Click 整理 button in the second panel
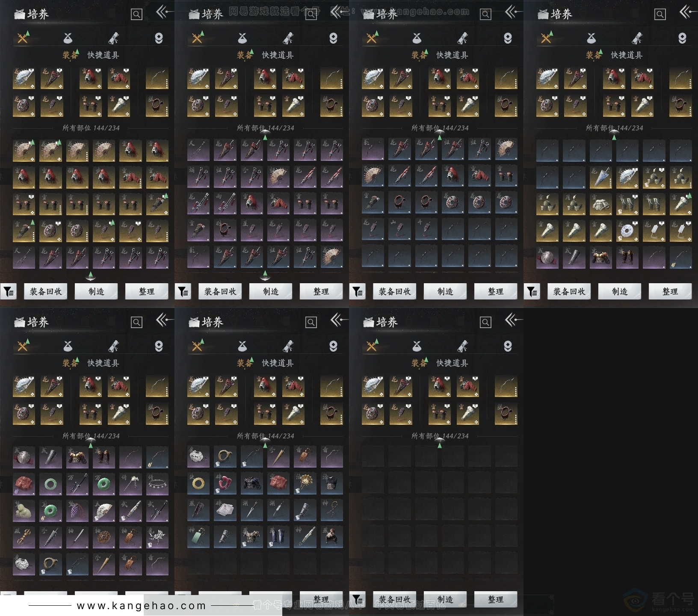 (321, 291)
